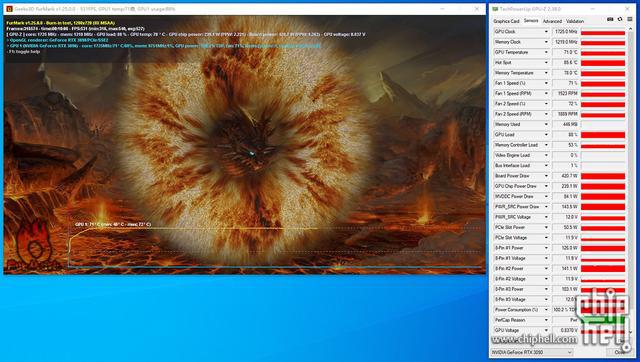The image size is (640, 362).
Task: Click the GPU Temperature red graph bar
Action: pos(603,53)
